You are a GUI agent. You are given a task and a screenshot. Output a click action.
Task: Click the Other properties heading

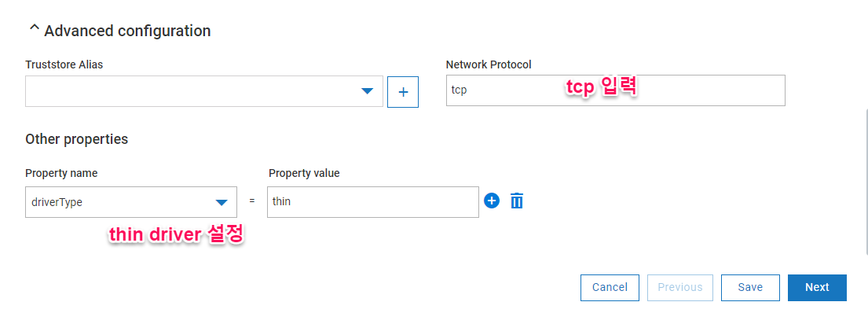click(x=77, y=139)
